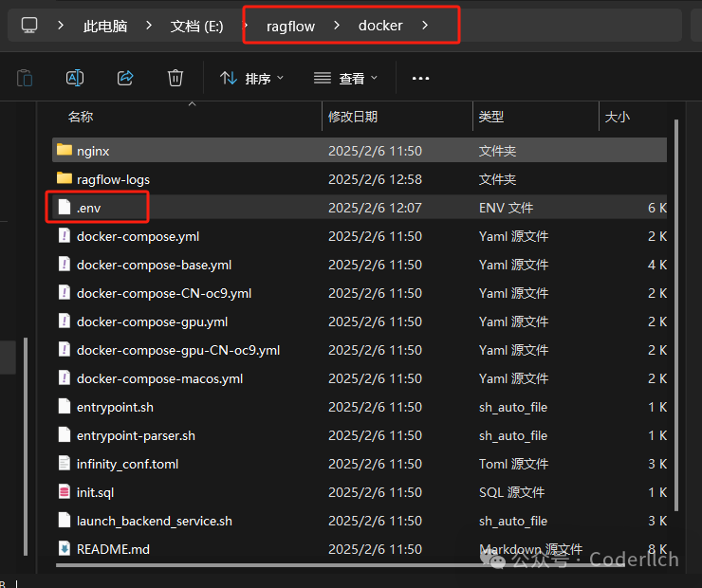The width and height of the screenshot is (702, 588).
Task: Open the 查看 view dropdown
Action: tap(345, 79)
